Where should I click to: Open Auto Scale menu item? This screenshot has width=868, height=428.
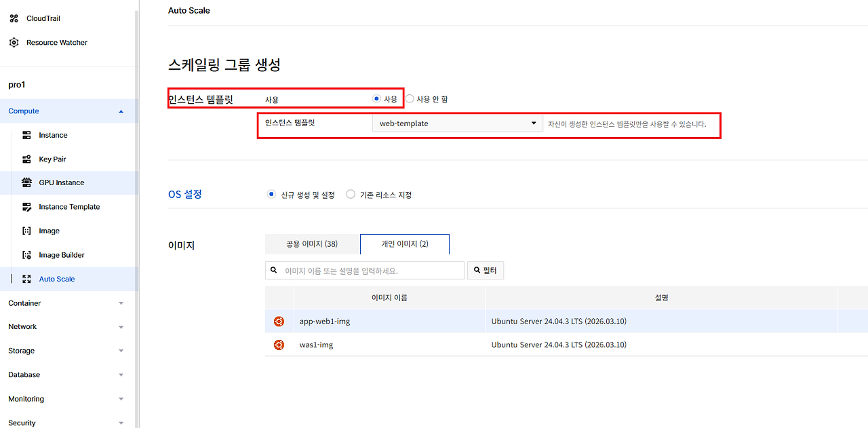click(57, 279)
